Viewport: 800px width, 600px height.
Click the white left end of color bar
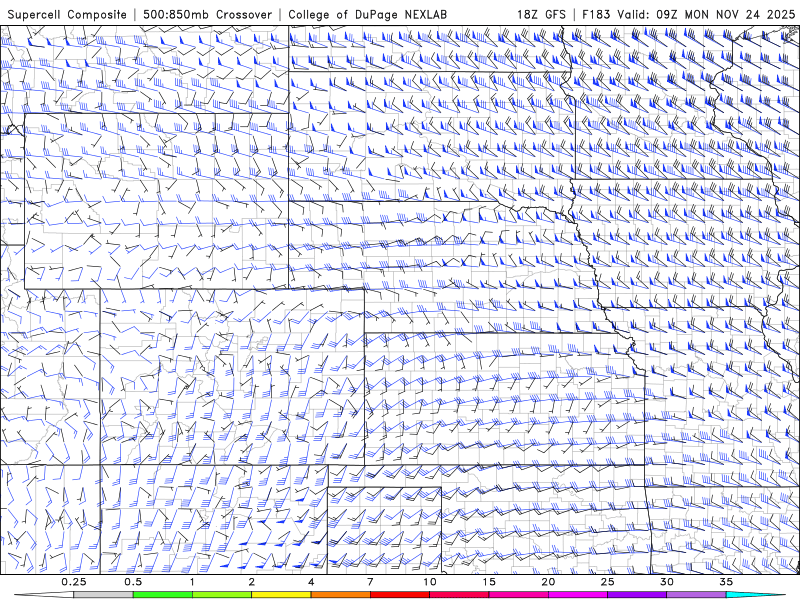46,595
